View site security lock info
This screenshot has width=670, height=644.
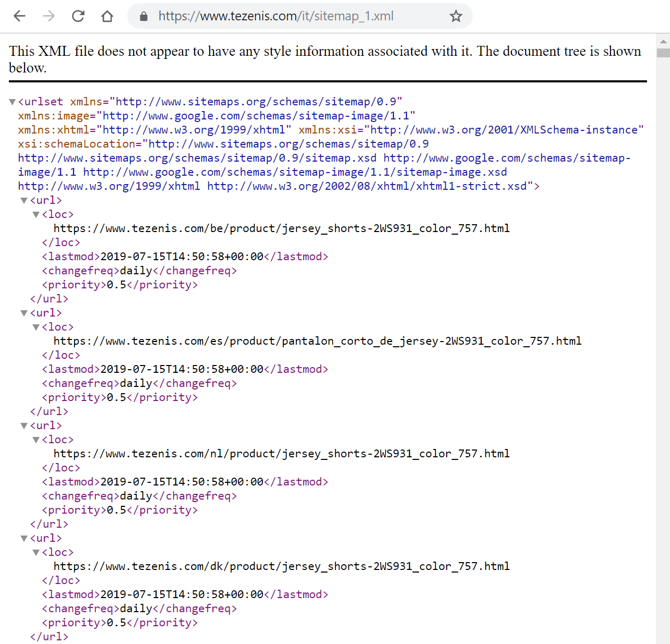(144, 16)
